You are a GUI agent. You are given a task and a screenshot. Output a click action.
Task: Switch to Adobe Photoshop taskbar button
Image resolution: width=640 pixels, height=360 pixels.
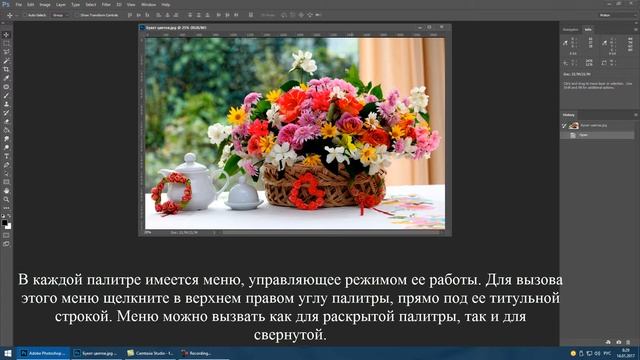[43, 353]
